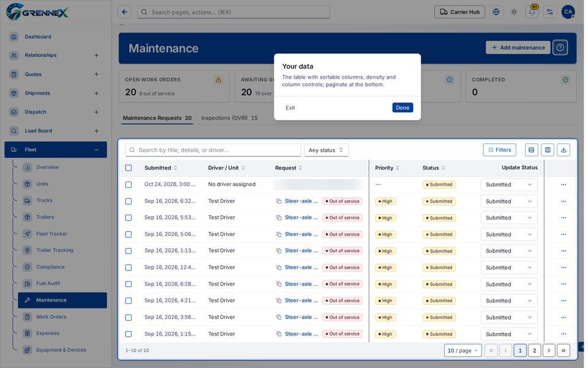Select checkbox for Sep 16, 2026, 6:32 row

(x=128, y=201)
